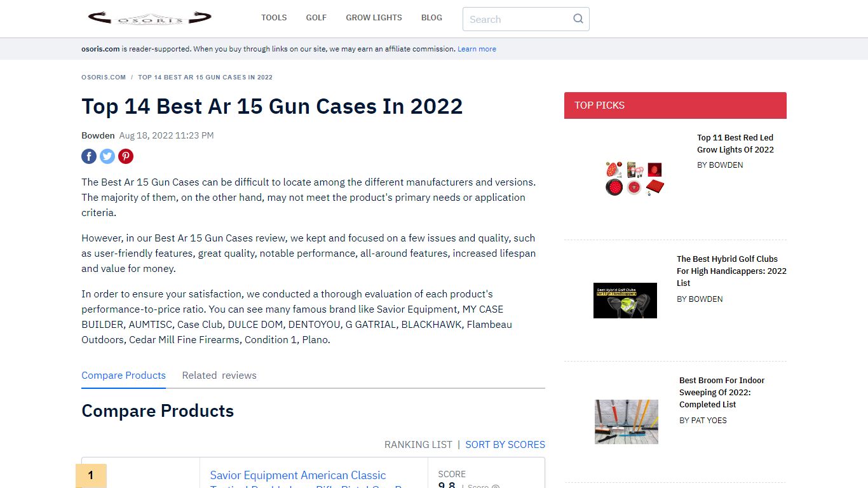The width and height of the screenshot is (868, 488).
Task: Open the BLOG menu item
Action: pyautogui.click(x=431, y=18)
